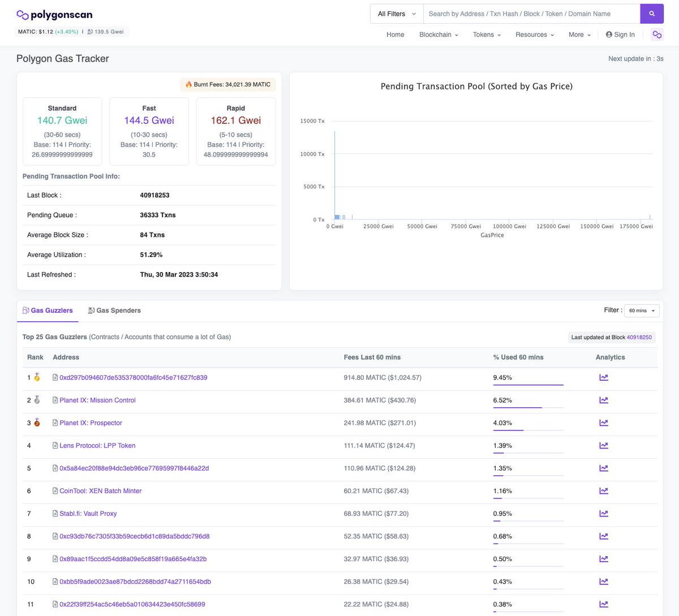The image size is (679, 616).
Task: Click the polygonscan logo
Action: click(54, 15)
